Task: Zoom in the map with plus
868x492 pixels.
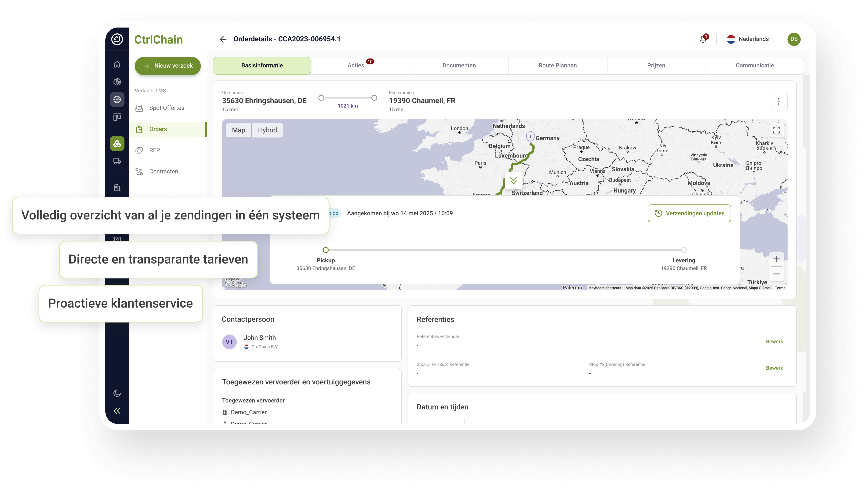Action: point(776,259)
